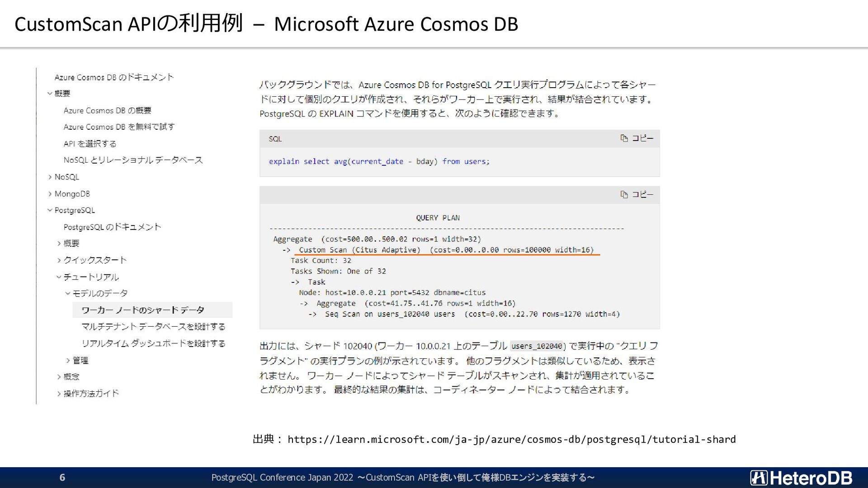The image size is (868, 488).
Task: Click the NoSQL tree label
Action: point(67,177)
